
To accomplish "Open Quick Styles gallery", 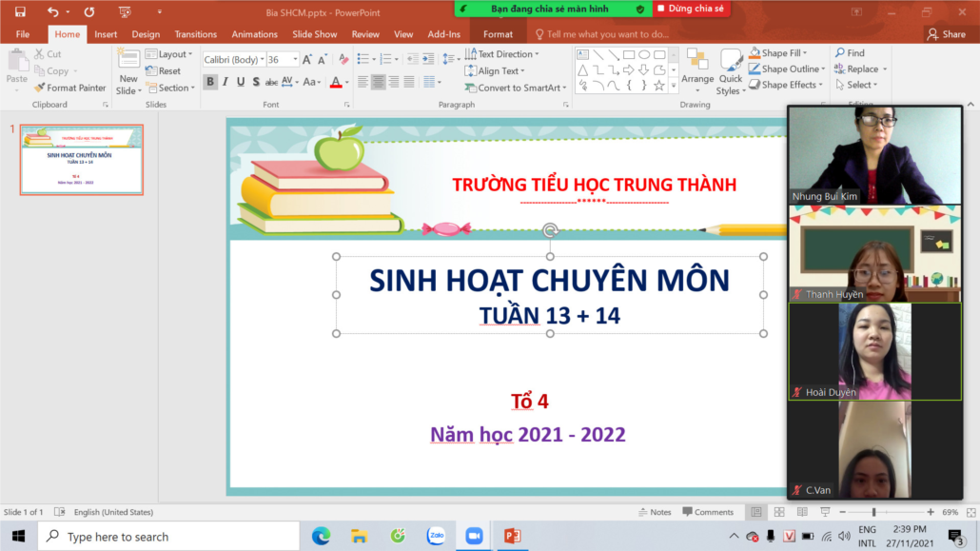I will (730, 71).
